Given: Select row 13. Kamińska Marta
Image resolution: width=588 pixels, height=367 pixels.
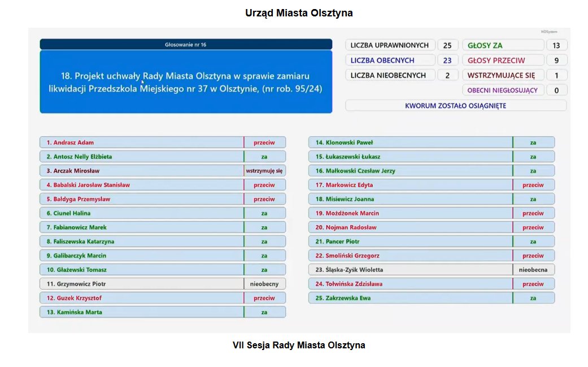Looking at the screenshot, I should [163, 312].
